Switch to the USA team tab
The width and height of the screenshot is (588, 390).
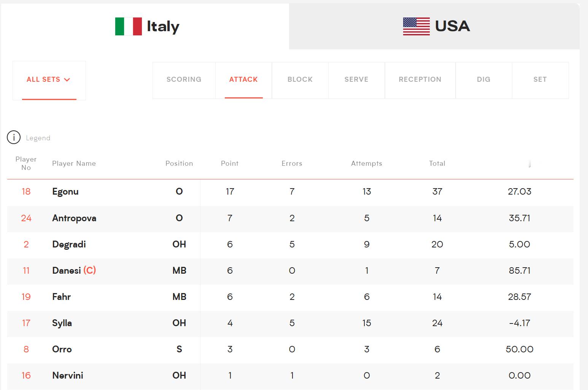(x=434, y=26)
